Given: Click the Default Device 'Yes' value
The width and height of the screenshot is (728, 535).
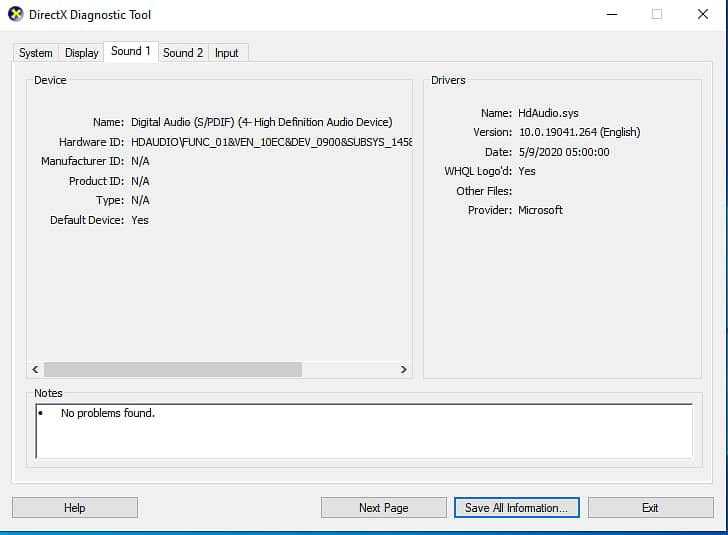Looking at the screenshot, I should [140, 220].
